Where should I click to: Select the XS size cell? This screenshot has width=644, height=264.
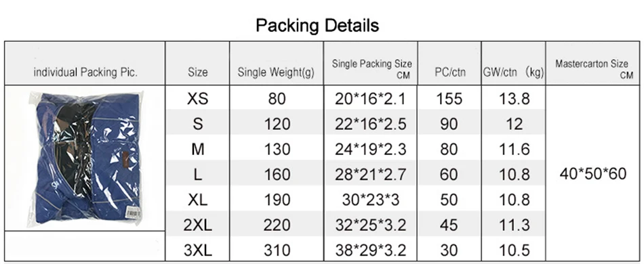coord(197,99)
